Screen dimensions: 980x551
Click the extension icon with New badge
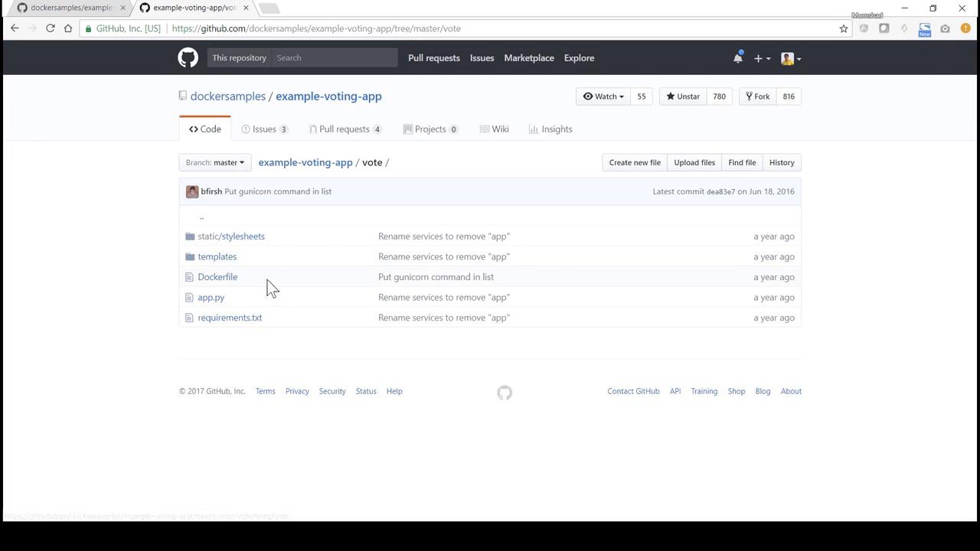pyautogui.click(x=925, y=29)
